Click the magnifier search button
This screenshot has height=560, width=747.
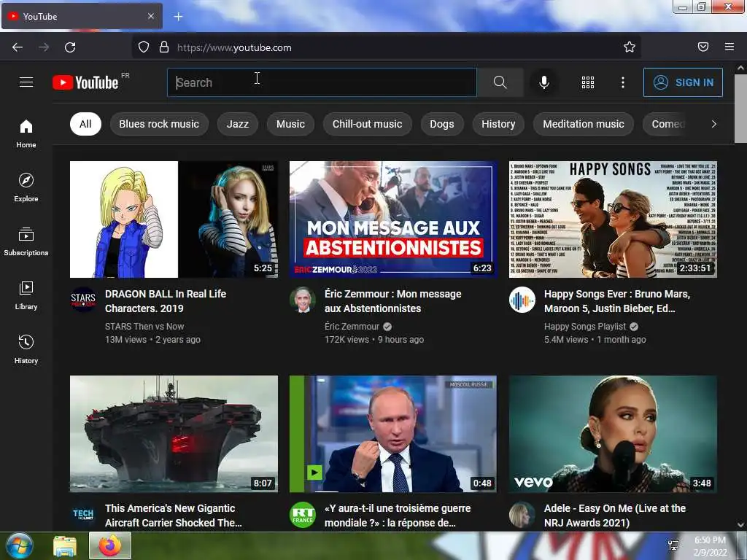(500, 82)
